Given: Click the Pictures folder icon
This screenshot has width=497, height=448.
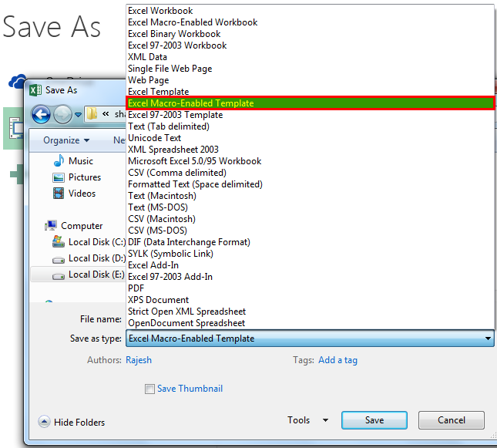Looking at the screenshot, I should click(x=59, y=177).
